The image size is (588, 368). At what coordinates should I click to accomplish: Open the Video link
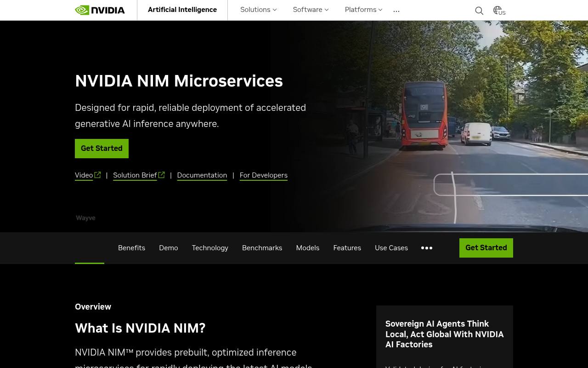click(84, 175)
